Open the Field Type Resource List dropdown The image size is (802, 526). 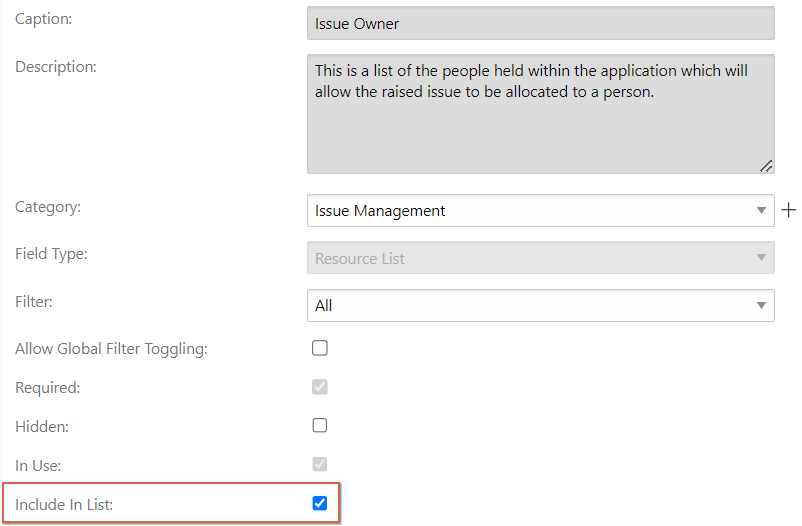click(x=541, y=258)
